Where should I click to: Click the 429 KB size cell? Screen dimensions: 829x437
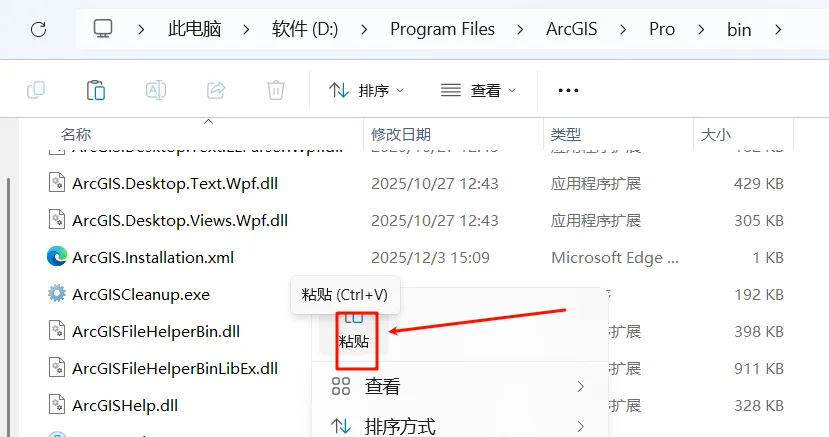tap(759, 183)
